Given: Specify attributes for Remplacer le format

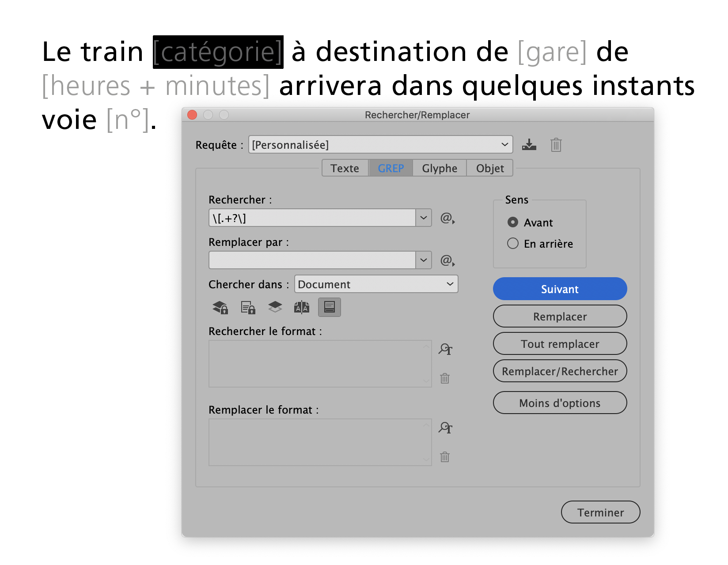Looking at the screenshot, I should [x=445, y=428].
